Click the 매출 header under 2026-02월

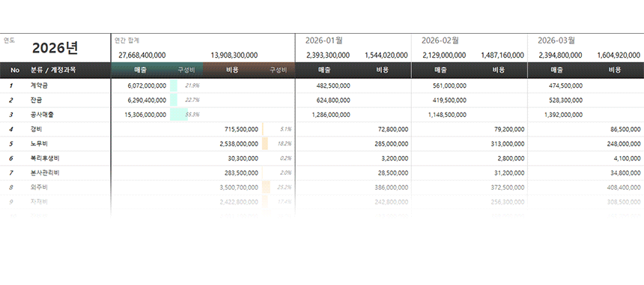pos(440,70)
